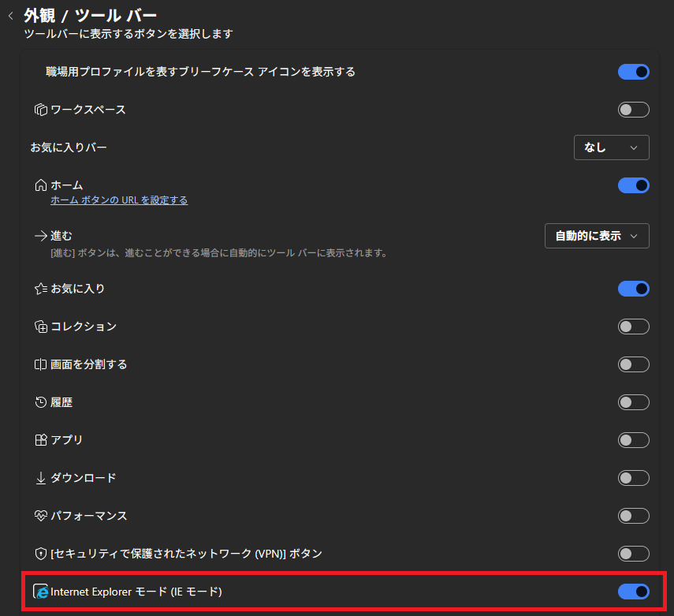Click the Internet Explorer mode icon
The height and width of the screenshot is (616, 674).
pyautogui.click(x=41, y=592)
